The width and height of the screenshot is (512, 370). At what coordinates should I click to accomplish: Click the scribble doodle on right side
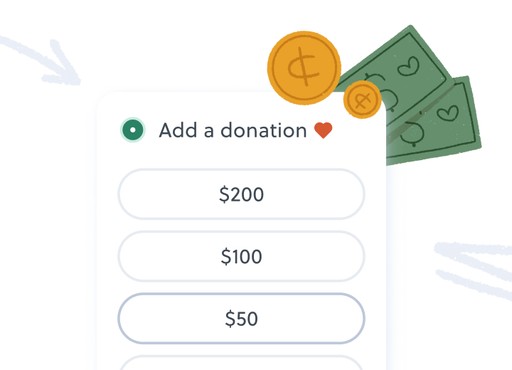click(x=475, y=268)
